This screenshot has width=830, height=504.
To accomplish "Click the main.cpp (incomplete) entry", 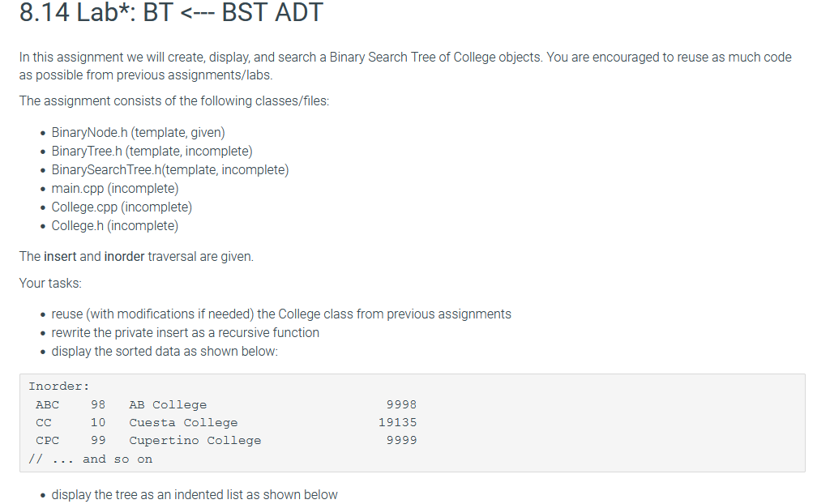I will 115,188.
